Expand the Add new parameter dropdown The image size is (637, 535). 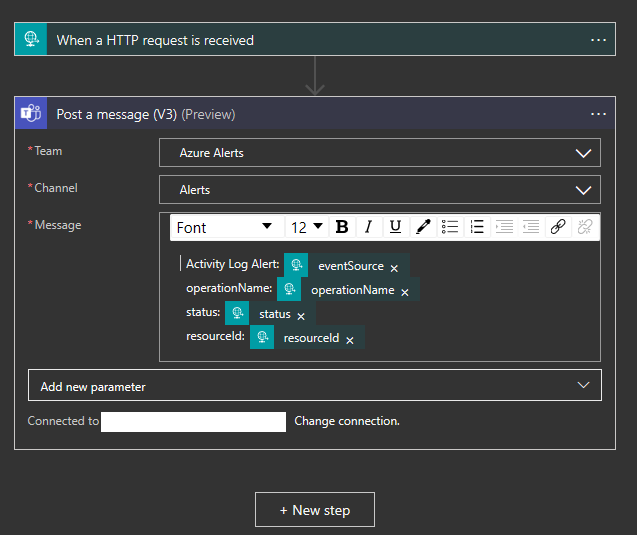pos(315,385)
